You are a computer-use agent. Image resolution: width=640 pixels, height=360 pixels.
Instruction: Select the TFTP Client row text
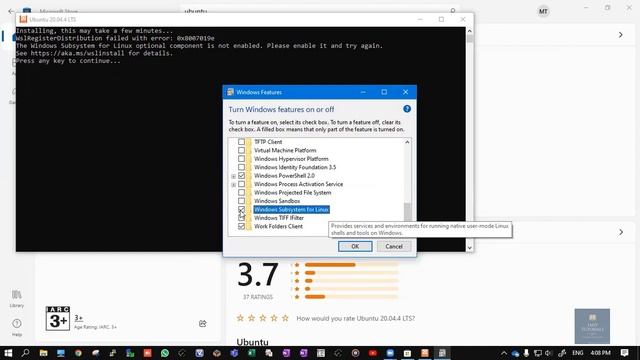268,142
